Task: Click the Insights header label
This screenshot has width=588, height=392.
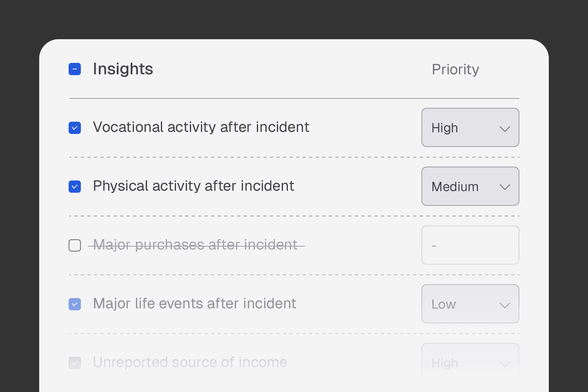Action: tap(123, 69)
